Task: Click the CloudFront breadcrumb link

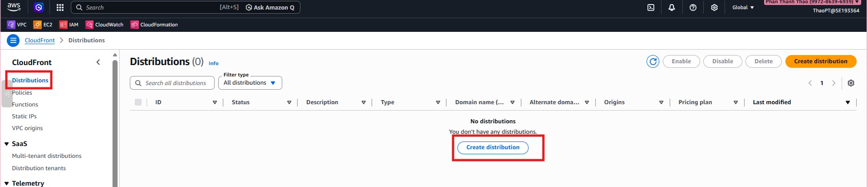Action: [39, 40]
